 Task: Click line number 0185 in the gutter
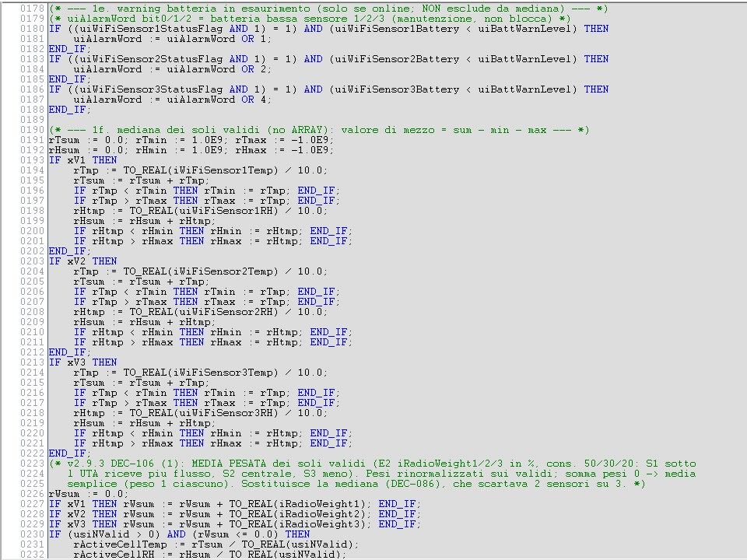coord(33,79)
